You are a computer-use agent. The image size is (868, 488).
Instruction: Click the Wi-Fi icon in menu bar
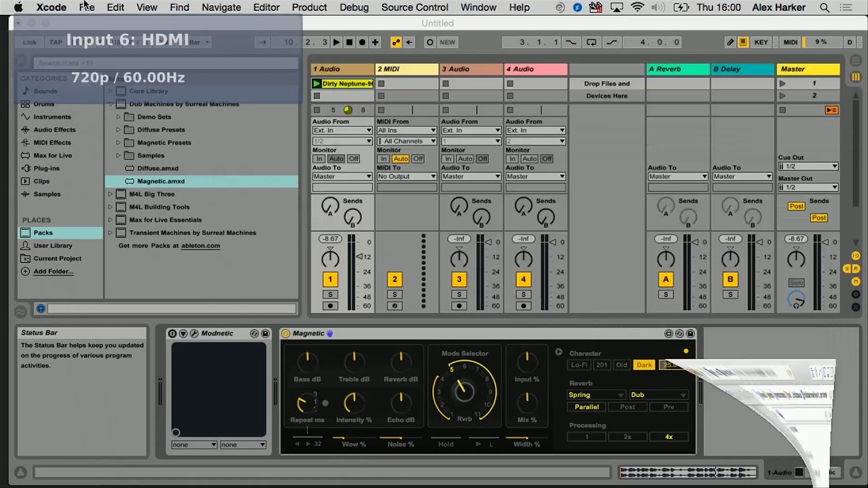[637, 7]
